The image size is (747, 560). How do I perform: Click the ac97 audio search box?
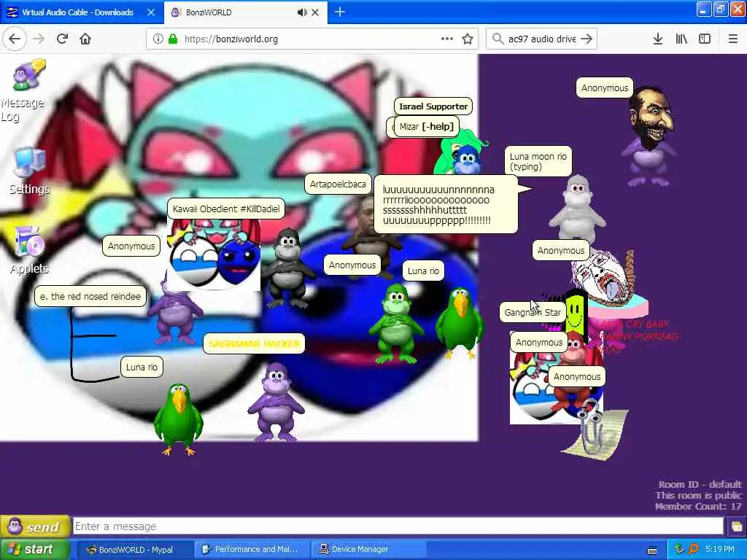pyautogui.click(x=542, y=39)
